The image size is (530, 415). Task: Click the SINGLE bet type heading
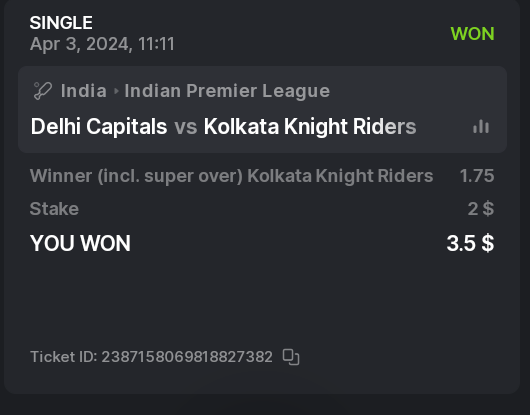pyautogui.click(x=61, y=23)
